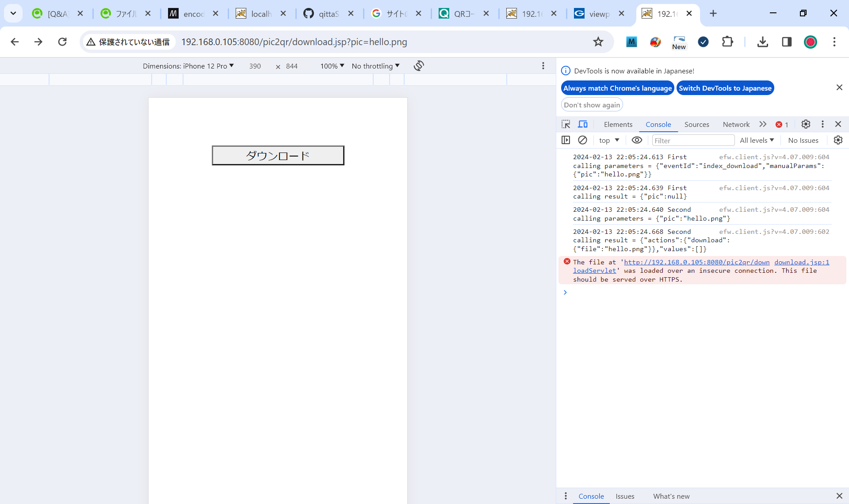Open the top JavaScript context selector
The width and height of the screenshot is (849, 504).
tap(609, 140)
